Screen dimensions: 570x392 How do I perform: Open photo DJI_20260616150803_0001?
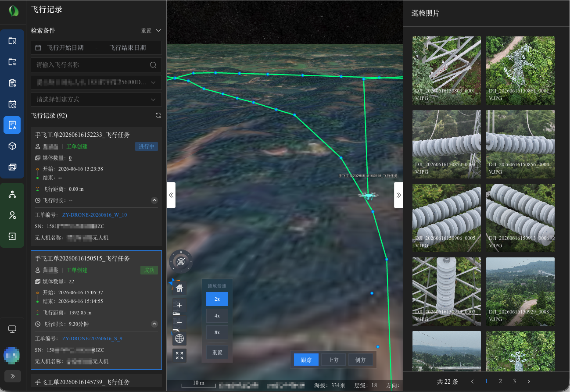[x=447, y=71]
